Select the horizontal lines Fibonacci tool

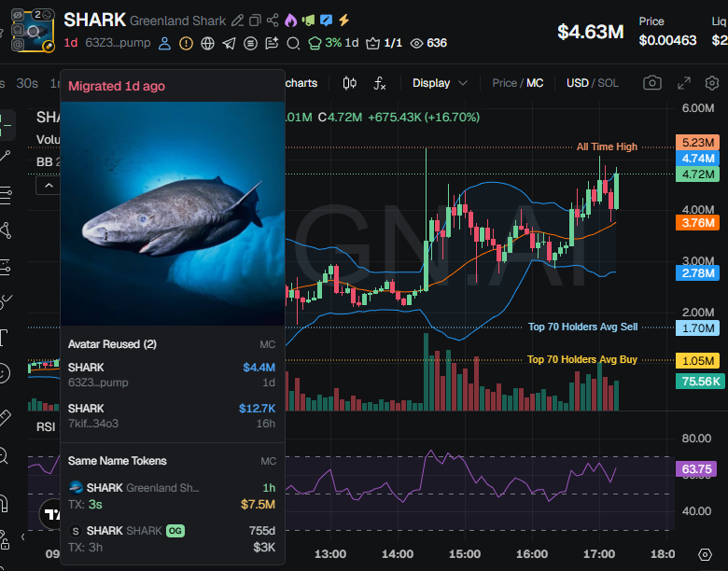(x=6, y=195)
